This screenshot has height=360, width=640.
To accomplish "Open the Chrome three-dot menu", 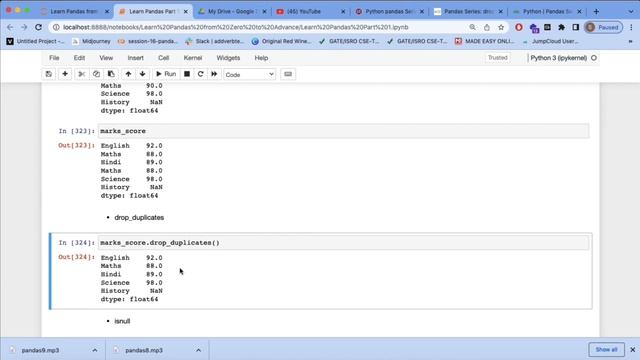I will (631, 27).
